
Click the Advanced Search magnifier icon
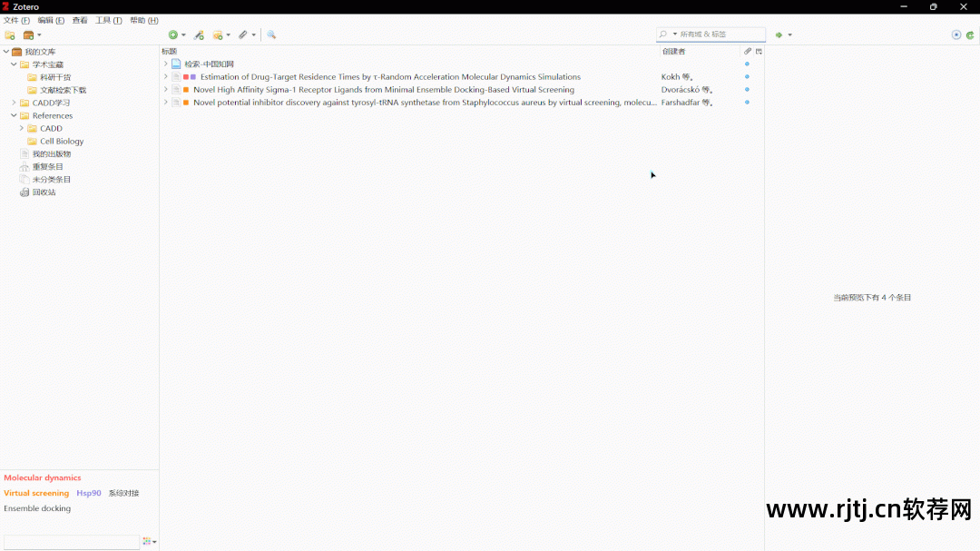(271, 35)
